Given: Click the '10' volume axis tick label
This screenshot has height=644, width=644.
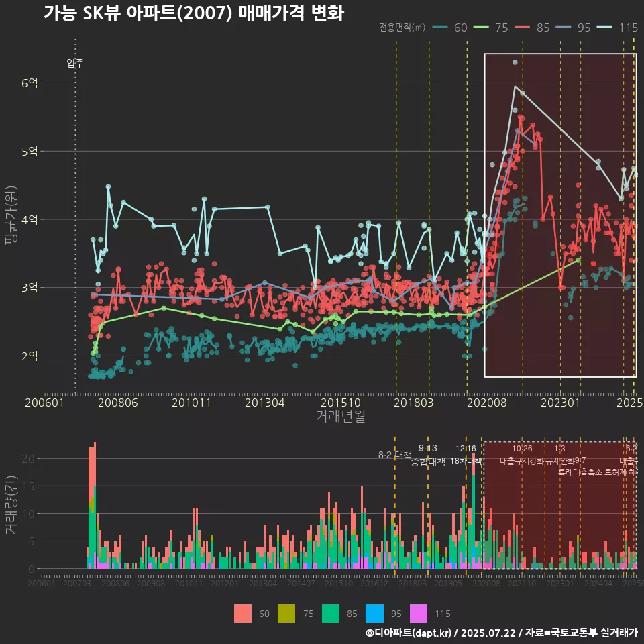Looking at the screenshot, I should (x=28, y=514).
